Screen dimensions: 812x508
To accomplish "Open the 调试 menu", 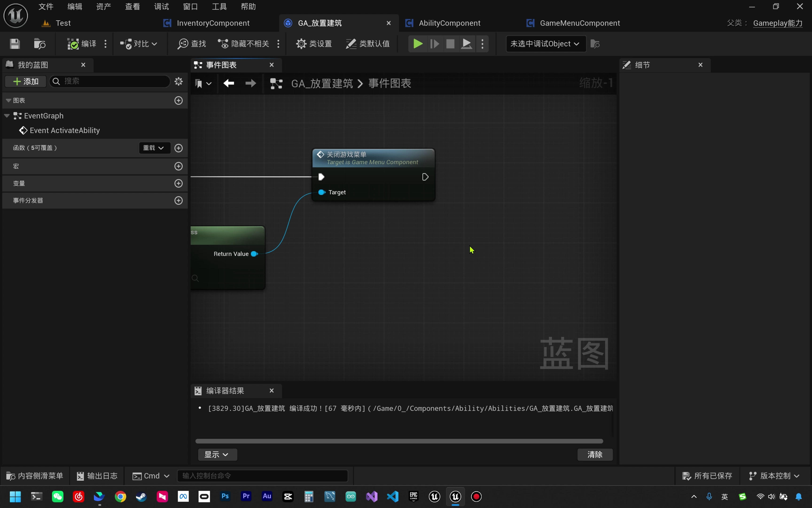I will pos(161,6).
